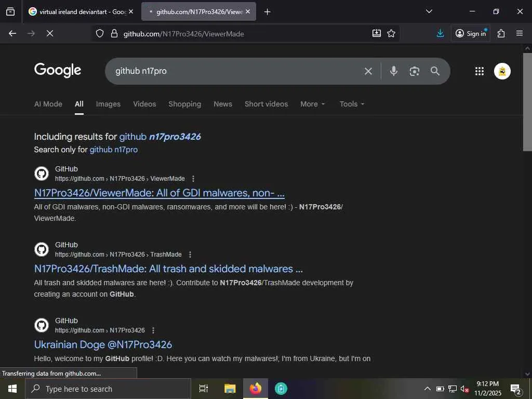The width and height of the screenshot is (532, 399).
Task: Open File Explorer from the taskbar
Action: tap(230, 389)
